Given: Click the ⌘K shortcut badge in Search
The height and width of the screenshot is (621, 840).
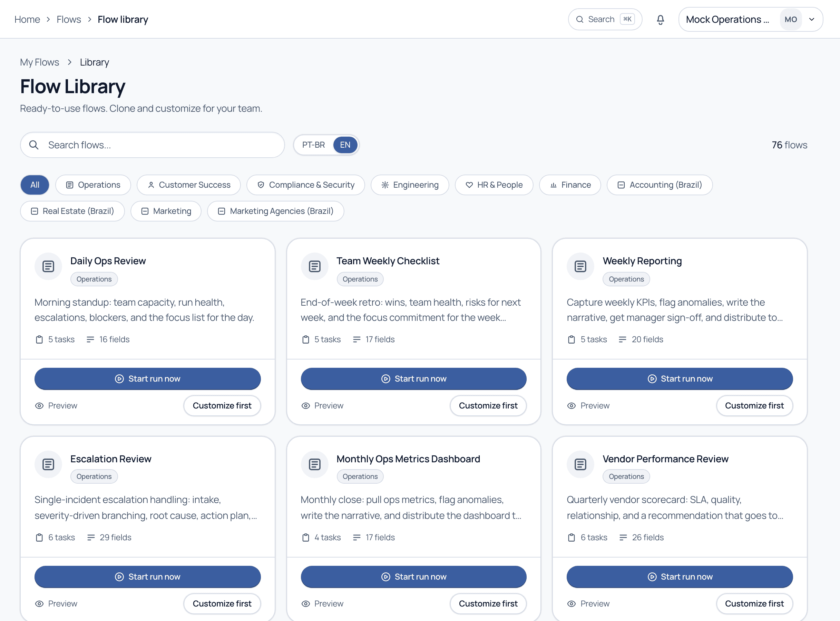Looking at the screenshot, I should tap(627, 19).
